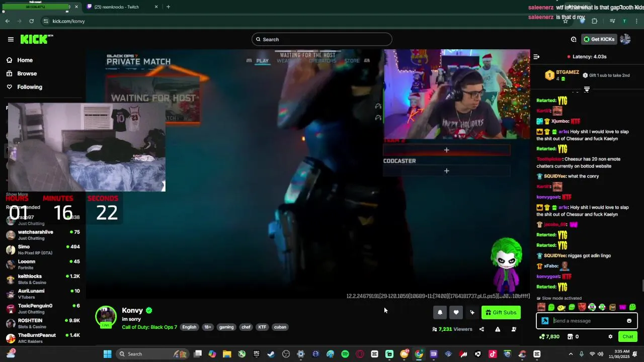Open Home in the sidebar
The height and width of the screenshot is (362, 644).
point(20,60)
